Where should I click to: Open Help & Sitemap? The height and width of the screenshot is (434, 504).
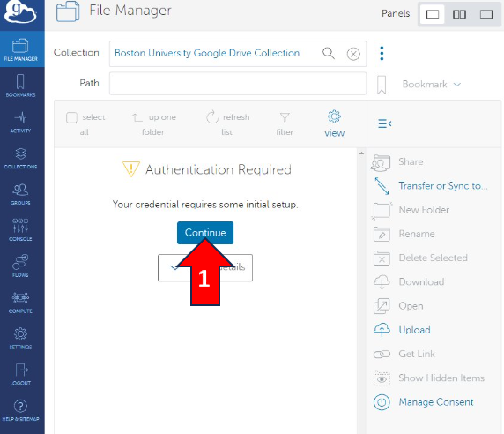click(x=20, y=410)
